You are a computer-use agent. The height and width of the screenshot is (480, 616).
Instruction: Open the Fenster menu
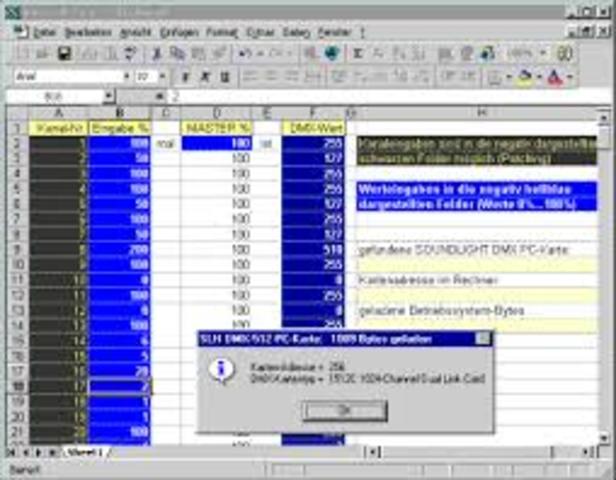[x=334, y=32]
